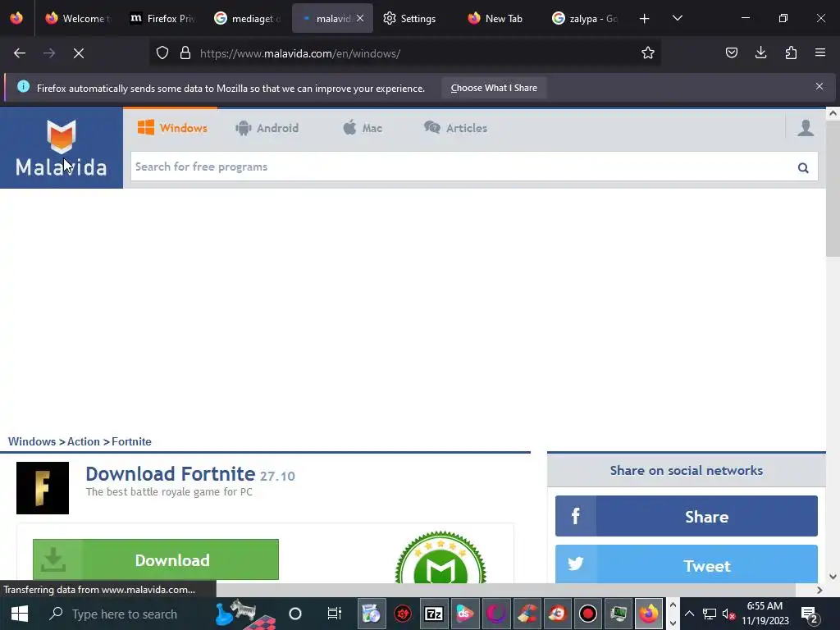840x630 pixels.
Task: Dismiss the Mozilla data notification bar
Action: point(819,86)
